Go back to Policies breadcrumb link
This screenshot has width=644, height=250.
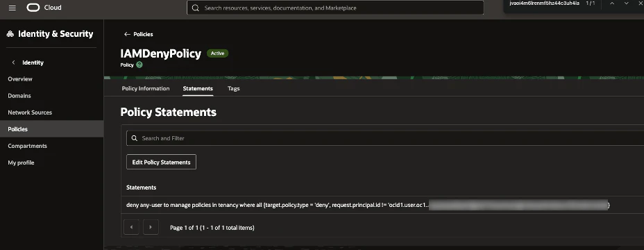[139, 35]
